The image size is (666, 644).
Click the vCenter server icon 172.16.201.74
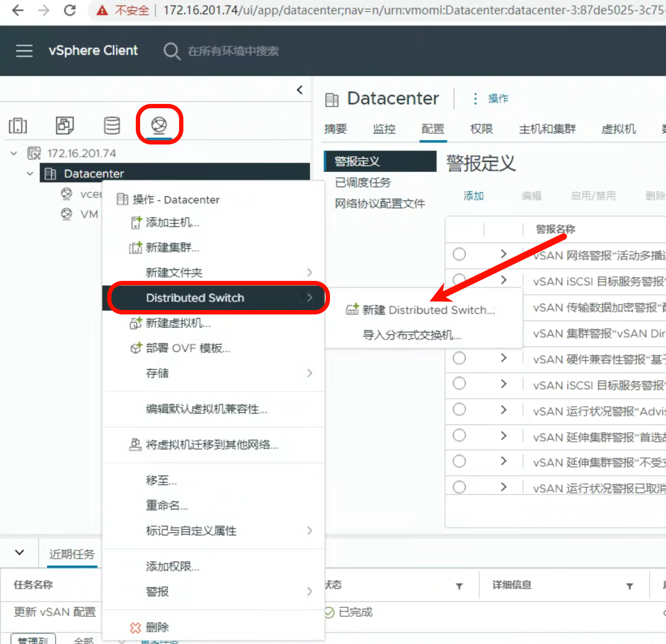tap(34, 153)
